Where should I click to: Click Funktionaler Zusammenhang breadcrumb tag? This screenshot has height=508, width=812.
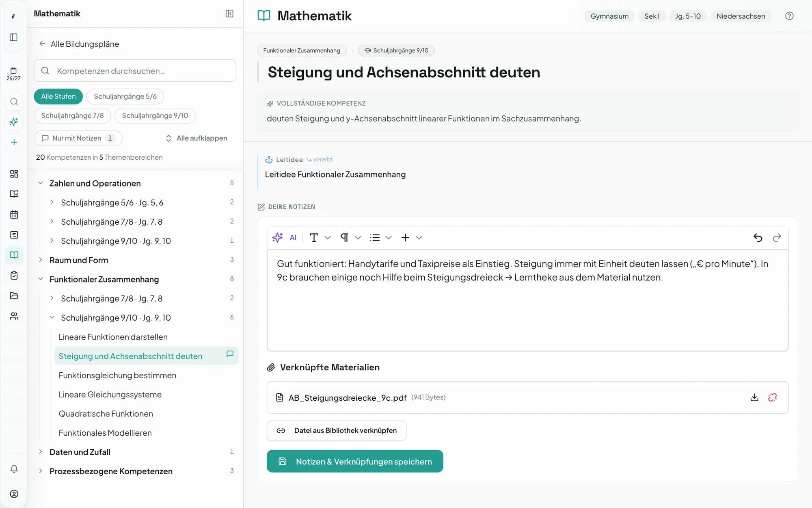click(x=302, y=50)
